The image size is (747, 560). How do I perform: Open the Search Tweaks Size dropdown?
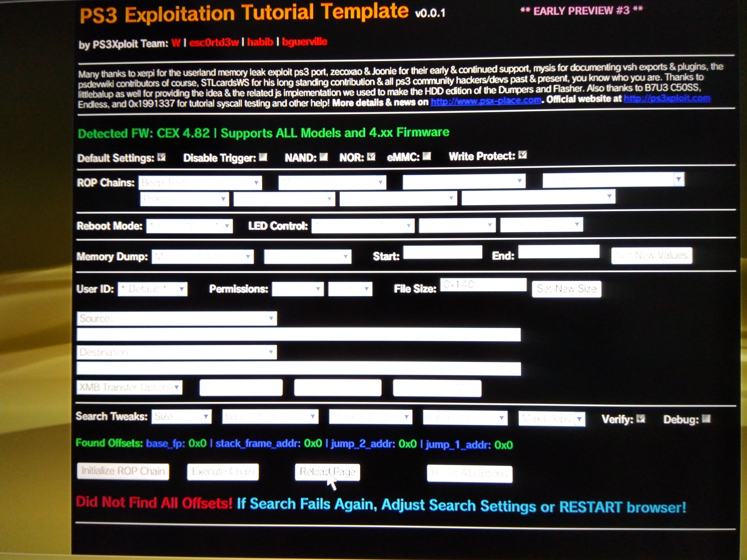pyautogui.click(x=181, y=416)
